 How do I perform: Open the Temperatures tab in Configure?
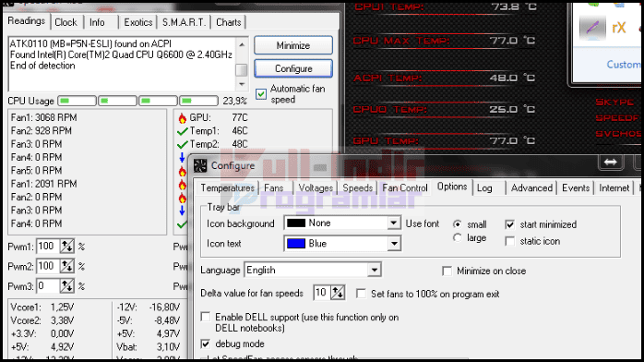pyautogui.click(x=228, y=188)
